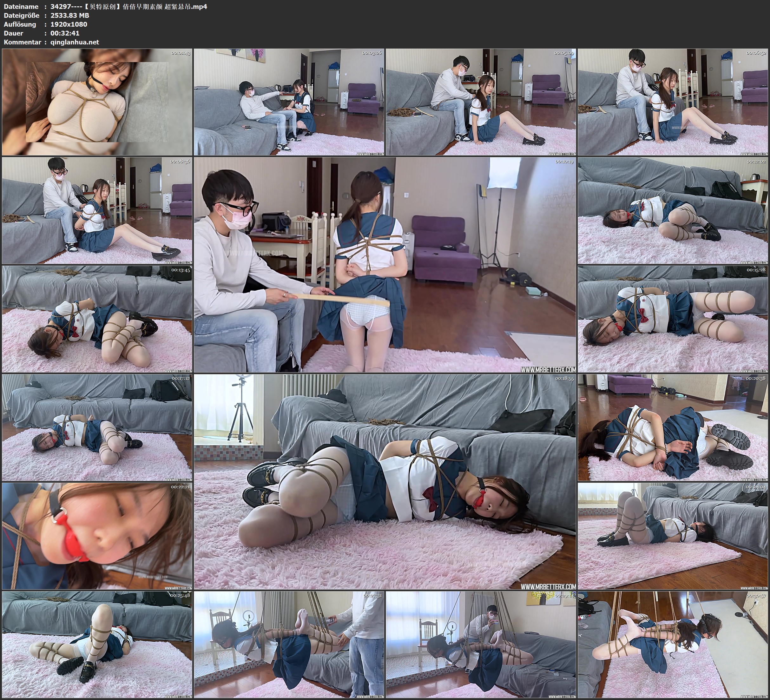Image resolution: width=770 pixels, height=700 pixels.
Task: Click the thumbnail marked 00:20:38
Action: pyautogui.click(x=673, y=427)
